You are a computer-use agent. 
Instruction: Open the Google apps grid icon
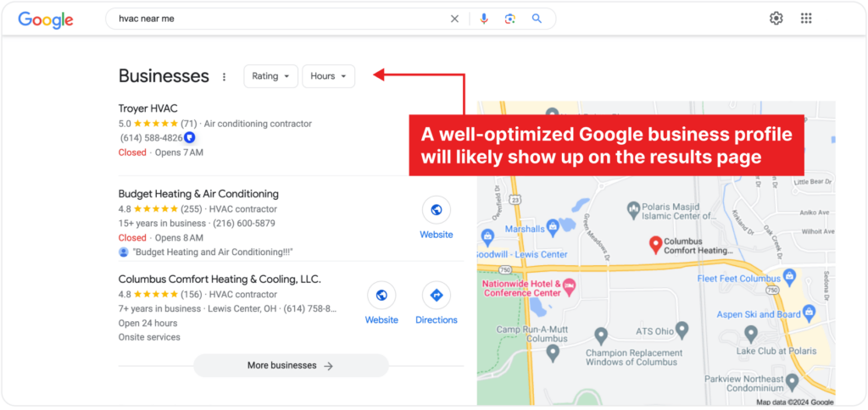[x=806, y=19]
